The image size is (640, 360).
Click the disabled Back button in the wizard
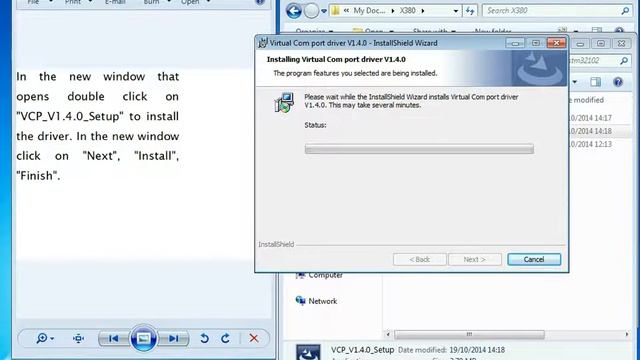coord(420,260)
